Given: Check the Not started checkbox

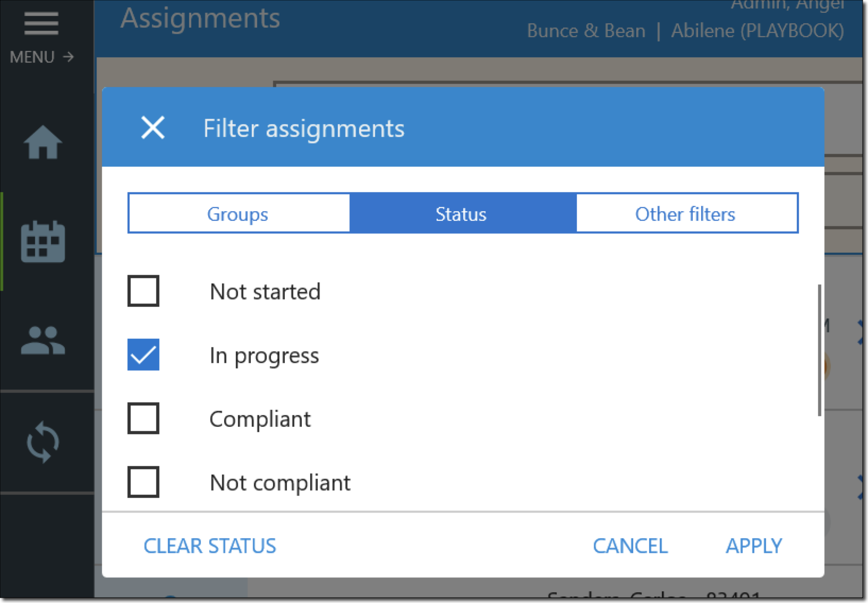Looking at the screenshot, I should [x=143, y=291].
